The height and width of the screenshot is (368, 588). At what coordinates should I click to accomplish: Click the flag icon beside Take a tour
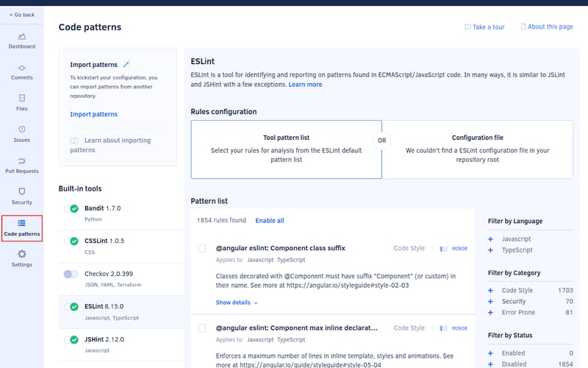tap(467, 26)
